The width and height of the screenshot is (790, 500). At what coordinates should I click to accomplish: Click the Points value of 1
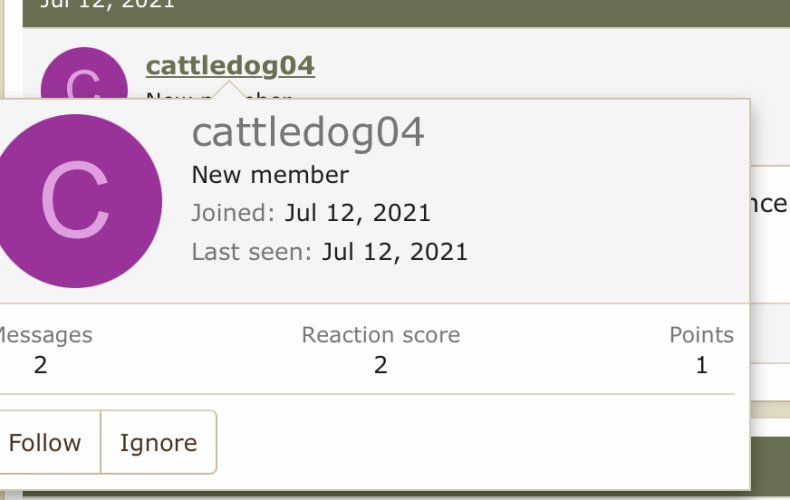click(702, 364)
